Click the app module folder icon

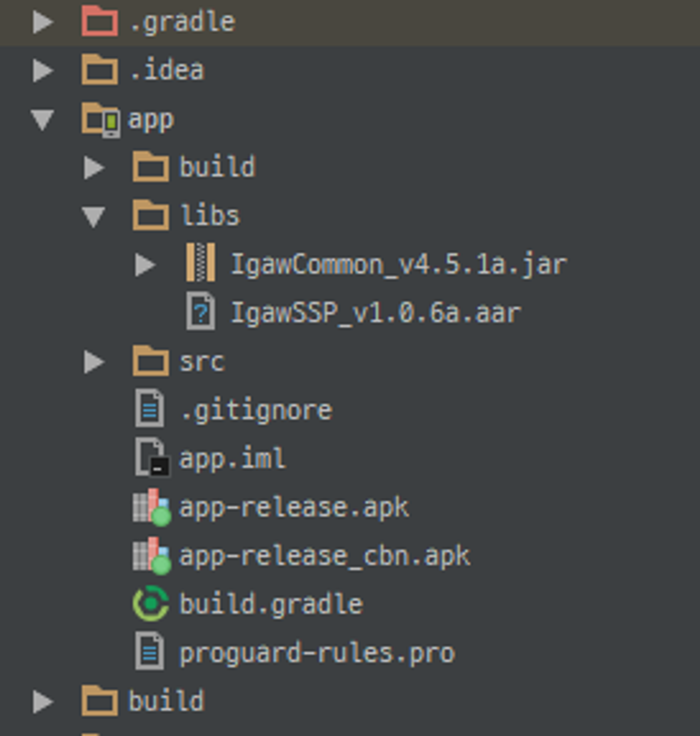[x=101, y=119]
